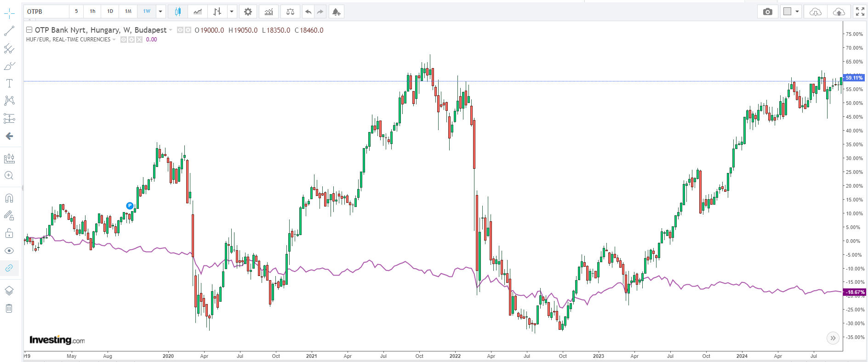Select the 1h timeframe
This screenshot has height=362, width=868.
93,11
